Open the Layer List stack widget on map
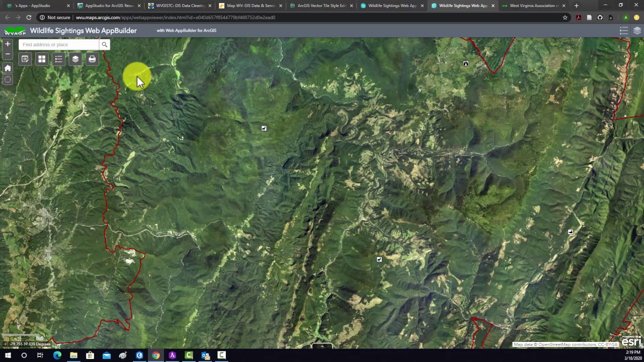 75,59
